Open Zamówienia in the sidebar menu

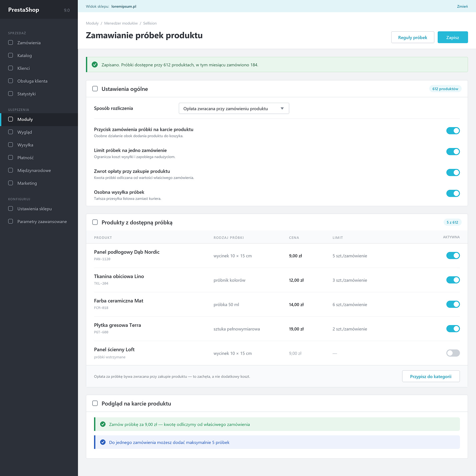tap(39, 43)
